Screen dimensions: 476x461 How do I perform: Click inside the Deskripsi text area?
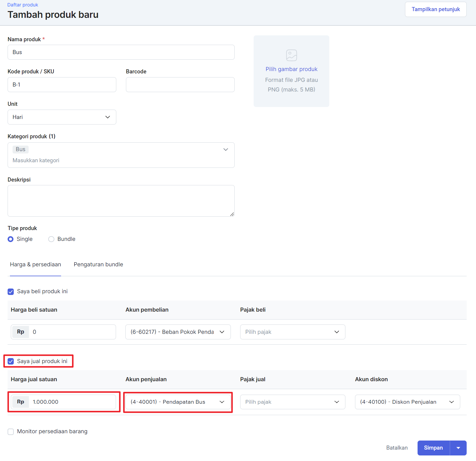click(121, 201)
